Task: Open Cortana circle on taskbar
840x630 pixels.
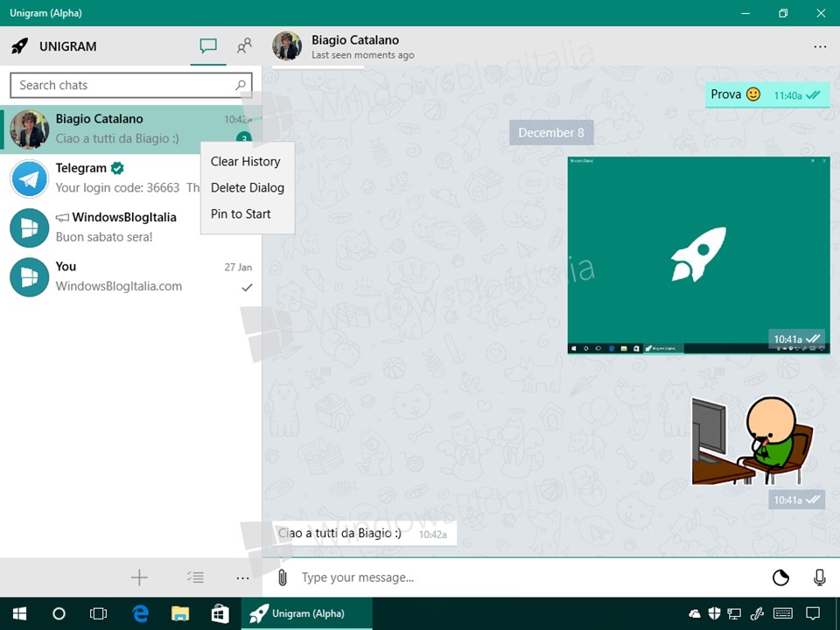Action: coord(59,613)
